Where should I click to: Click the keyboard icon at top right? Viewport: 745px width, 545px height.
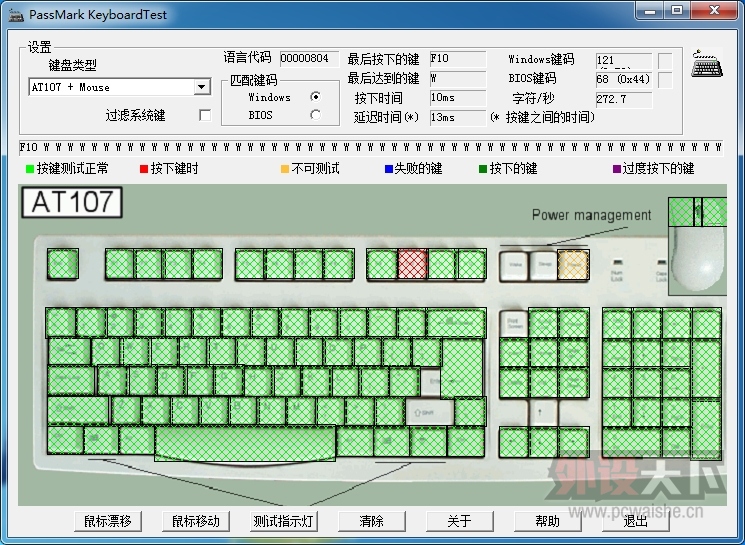707,63
